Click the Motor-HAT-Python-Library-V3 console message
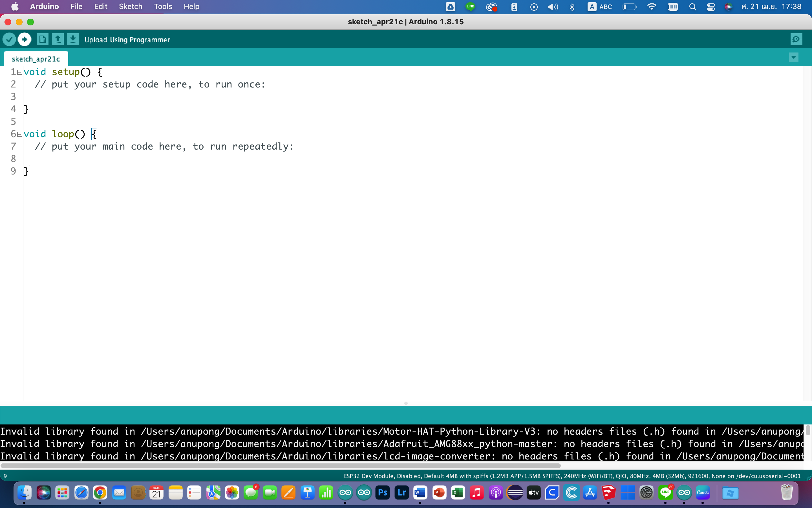The image size is (812, 508). coord(401,432)
